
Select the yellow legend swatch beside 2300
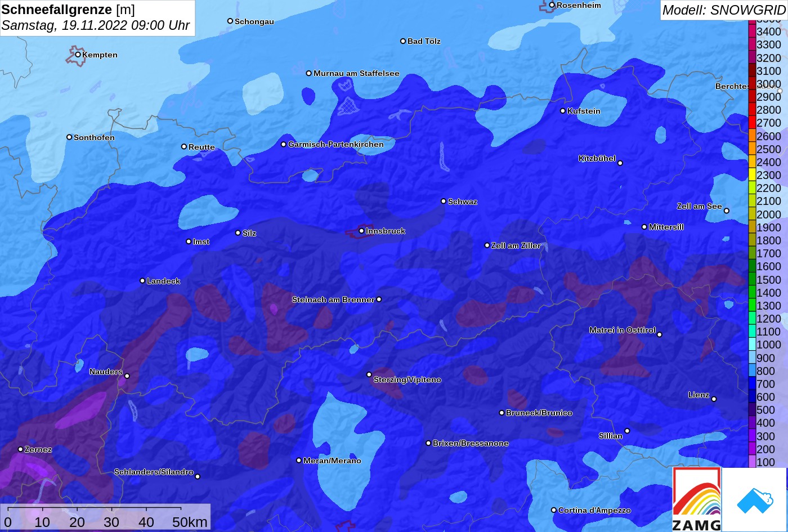click(x=752, y=175)
